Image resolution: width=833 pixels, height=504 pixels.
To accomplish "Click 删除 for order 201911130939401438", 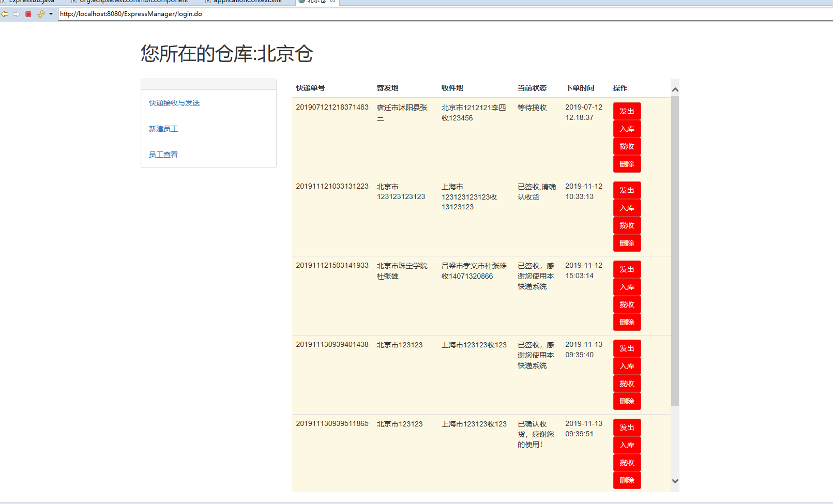I will click(627, 401).
